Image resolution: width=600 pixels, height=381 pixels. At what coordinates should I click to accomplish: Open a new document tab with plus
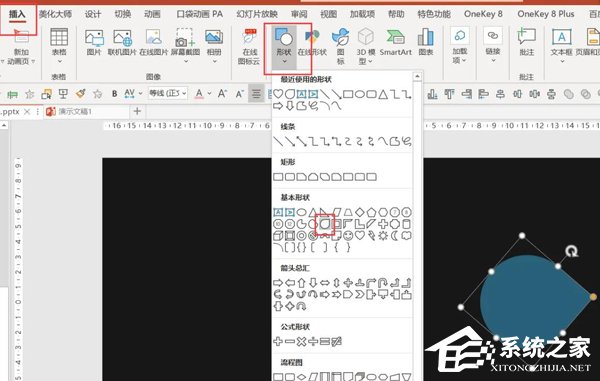(x=137, y=111)
